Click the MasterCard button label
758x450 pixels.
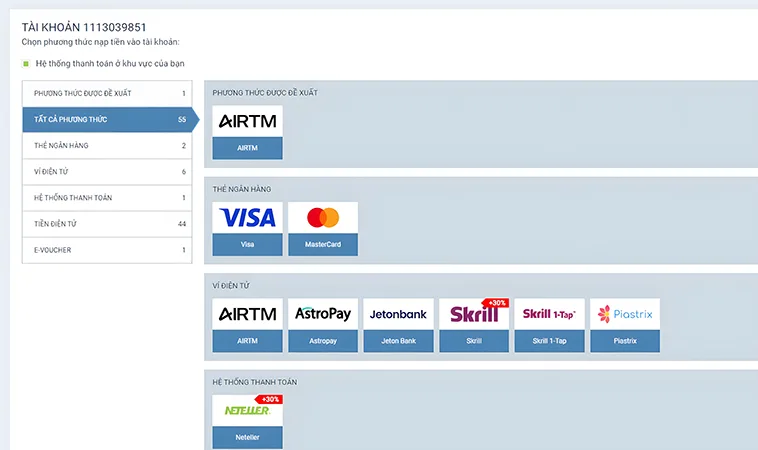point(323,245)
